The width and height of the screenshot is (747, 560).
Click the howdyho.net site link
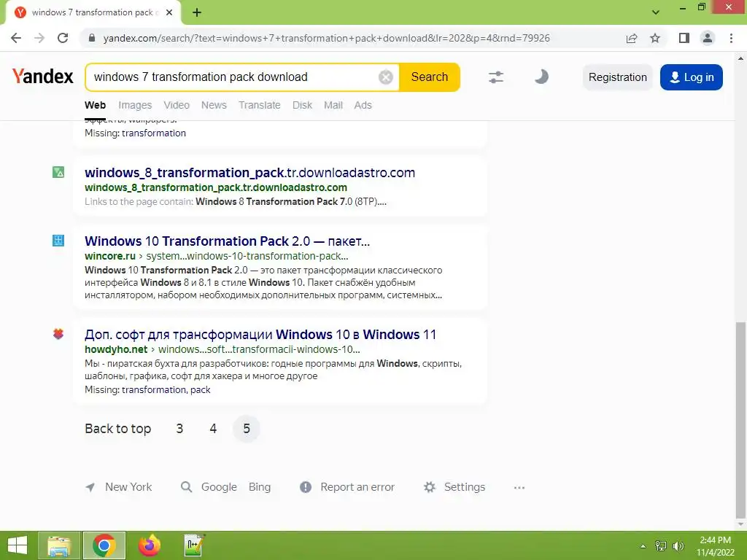(x=116, y=349)
